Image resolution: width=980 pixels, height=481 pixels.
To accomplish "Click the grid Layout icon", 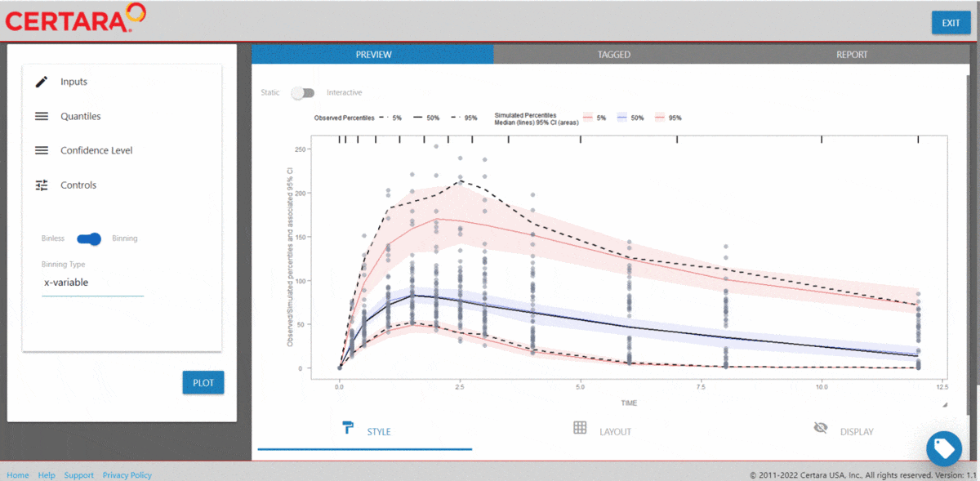I will pos(580,427).
